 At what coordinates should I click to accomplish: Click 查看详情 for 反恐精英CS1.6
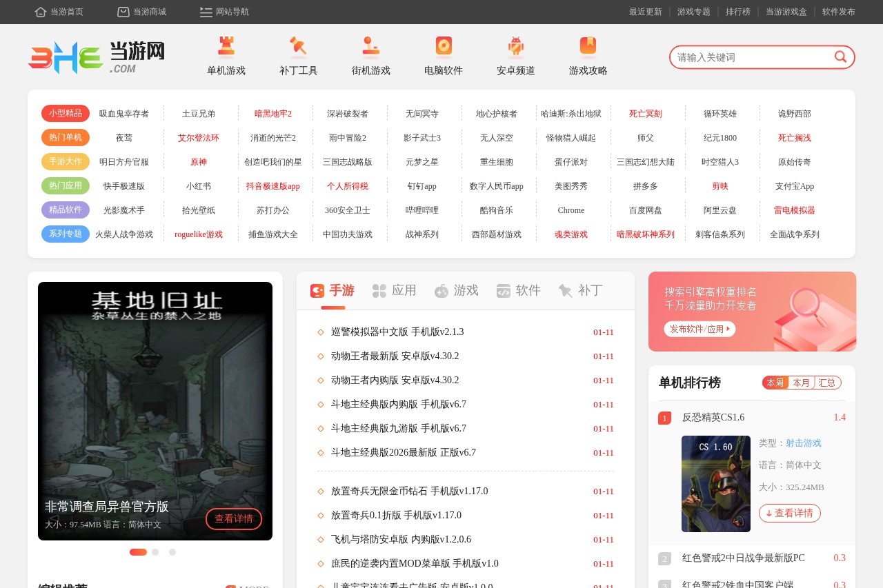[790, 513]
